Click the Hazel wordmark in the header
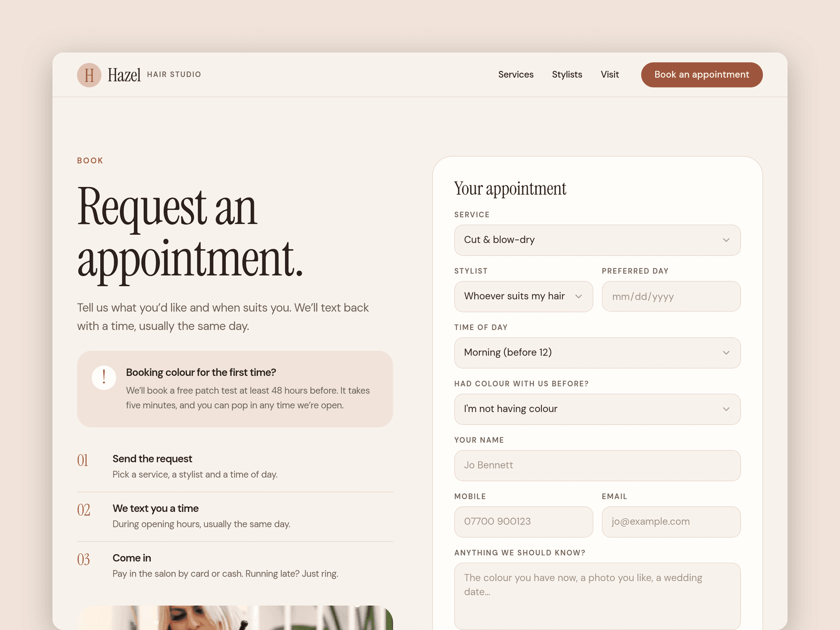Viewport: 840px width, 630px height. [124, 75]
